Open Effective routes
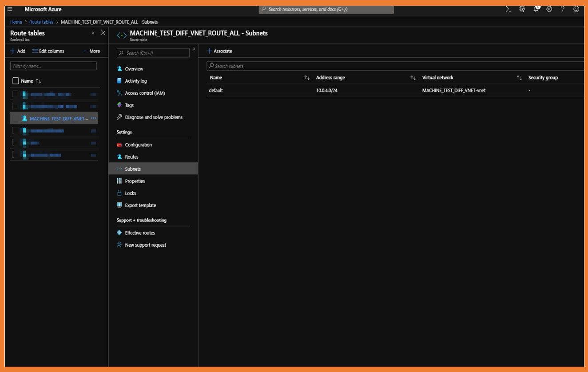588x372 pixels. (x=140, y=233)
